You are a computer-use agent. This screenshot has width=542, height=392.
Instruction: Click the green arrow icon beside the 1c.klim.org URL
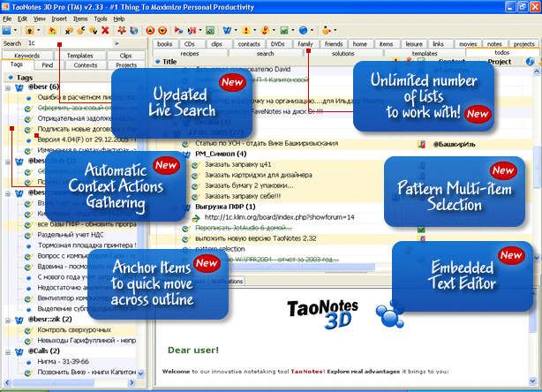coord(196,218)
